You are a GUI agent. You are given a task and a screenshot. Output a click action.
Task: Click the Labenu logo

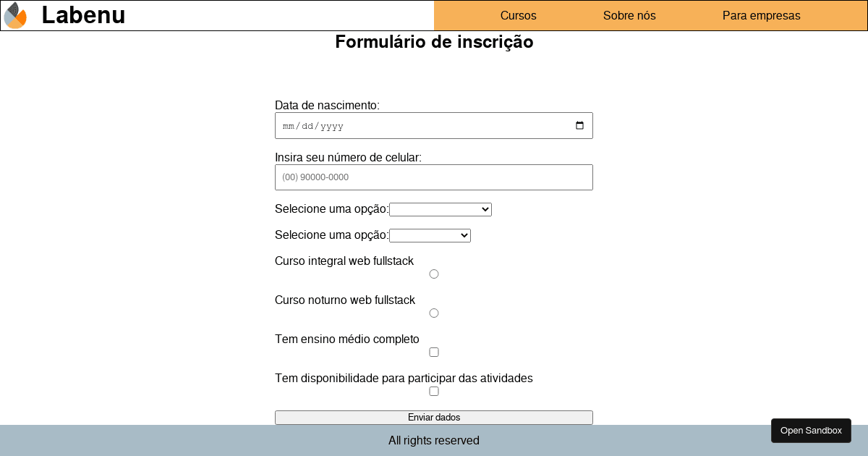[x=15, y=14]
